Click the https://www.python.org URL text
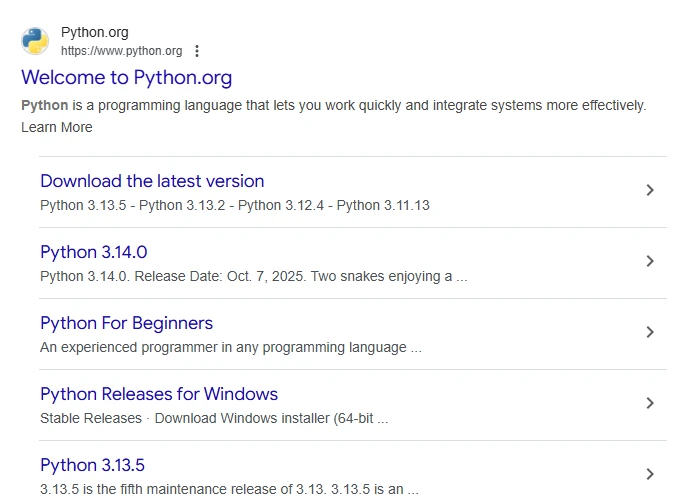 point(121,51)
